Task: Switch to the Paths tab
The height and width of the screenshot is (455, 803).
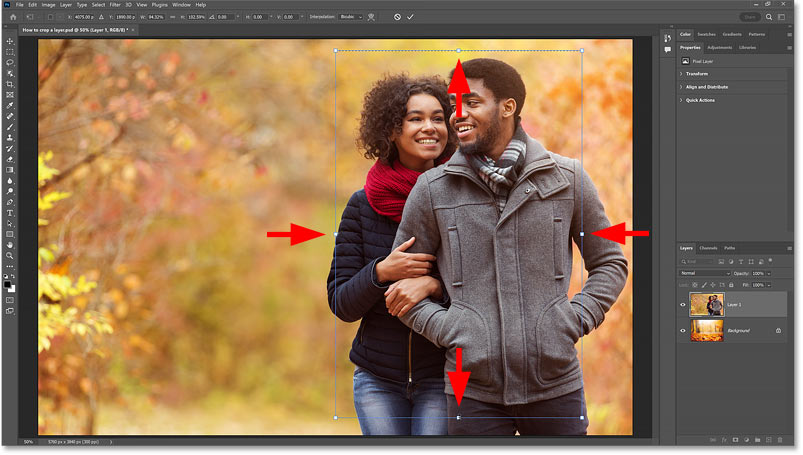Action: [x=730, y=248]
